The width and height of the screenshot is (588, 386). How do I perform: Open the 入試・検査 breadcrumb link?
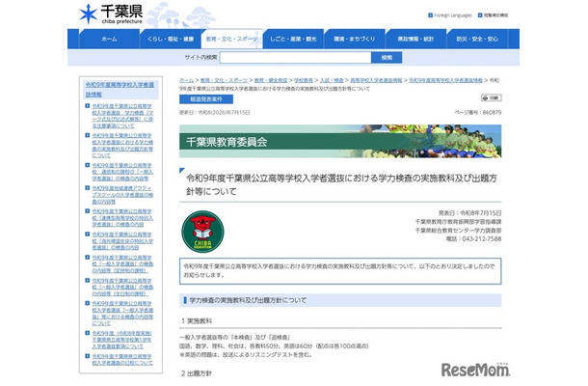click(332, 80)
